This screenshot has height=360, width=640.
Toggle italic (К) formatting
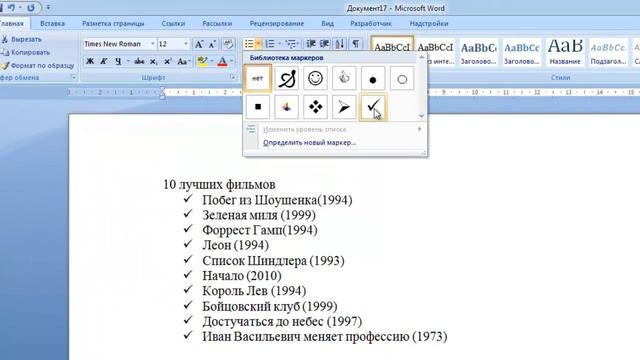coord(104,61)
